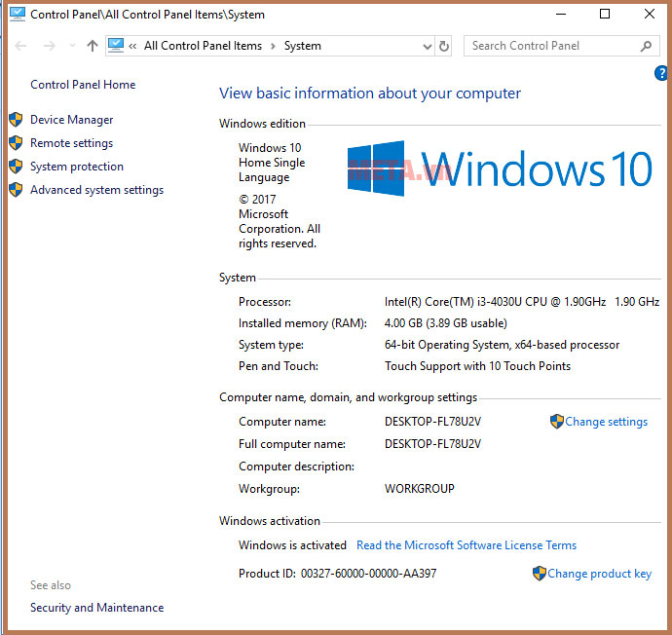Click shield icon next to Change settings

[x=557, y=421]
